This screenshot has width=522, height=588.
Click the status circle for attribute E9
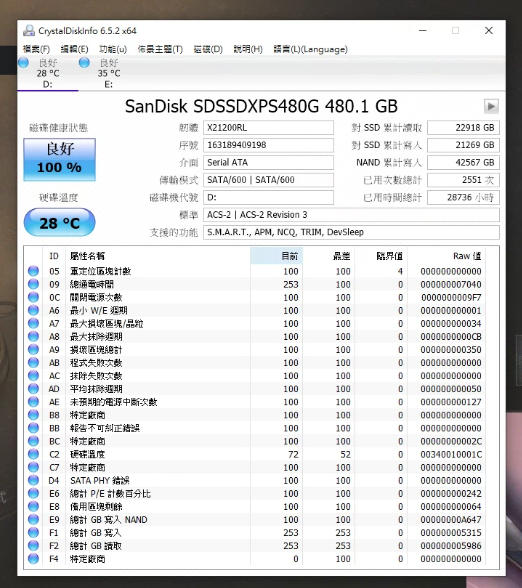click(33, 519)
